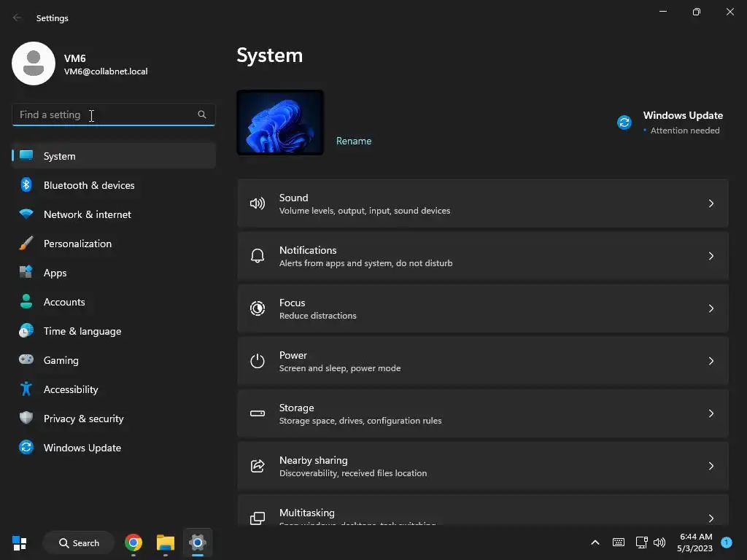
Task: Click the Accounts person icon
Action: pyautogui.click(x=26, y=301)
